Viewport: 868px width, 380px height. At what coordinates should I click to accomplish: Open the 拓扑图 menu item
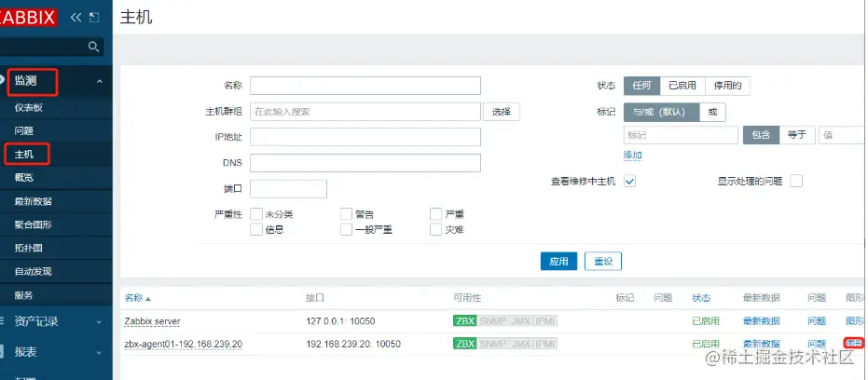29,249
